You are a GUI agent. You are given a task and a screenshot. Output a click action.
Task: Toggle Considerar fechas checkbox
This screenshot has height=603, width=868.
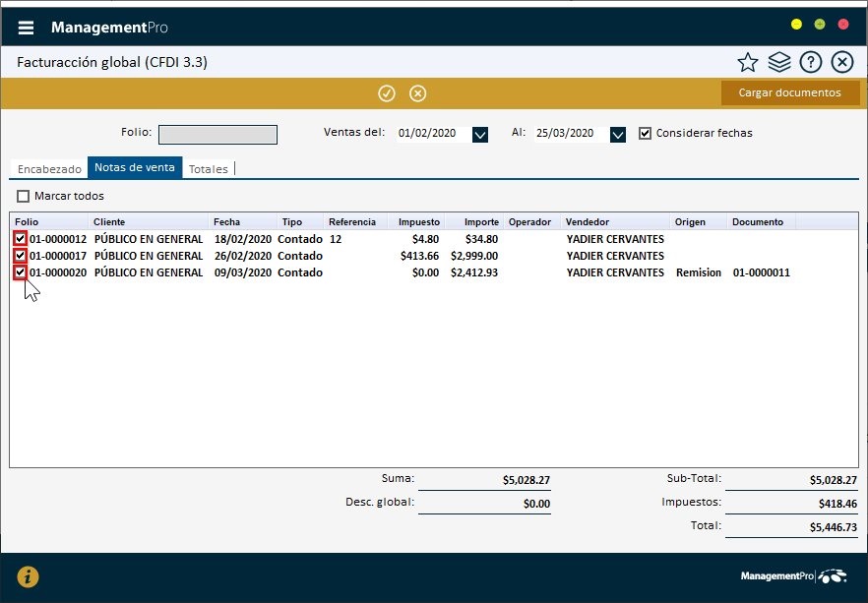point(645,134)
